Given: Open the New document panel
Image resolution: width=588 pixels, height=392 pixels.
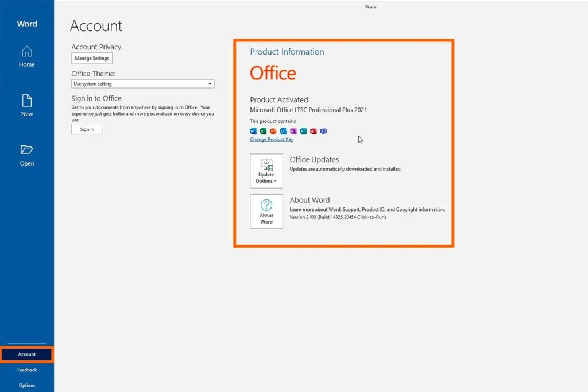Looking at the screenshot, I should (26, 105).
